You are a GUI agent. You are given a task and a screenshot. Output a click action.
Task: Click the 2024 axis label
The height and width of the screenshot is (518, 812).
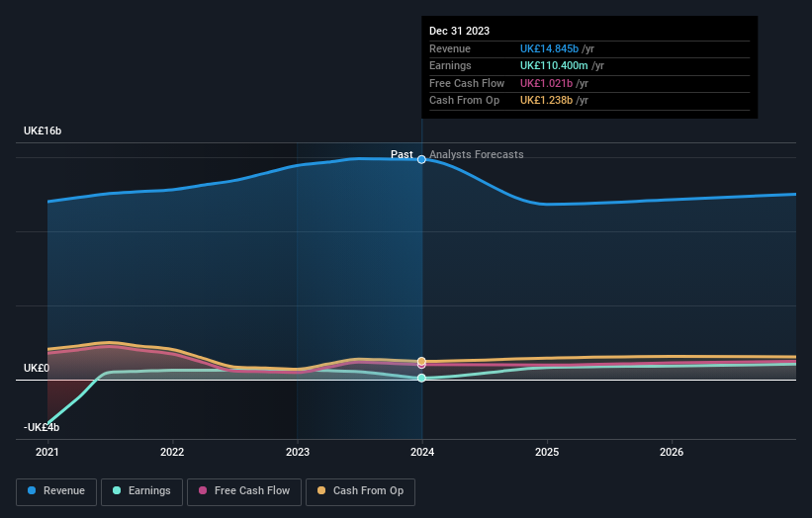pyautogui.click(x=422, y=452)
